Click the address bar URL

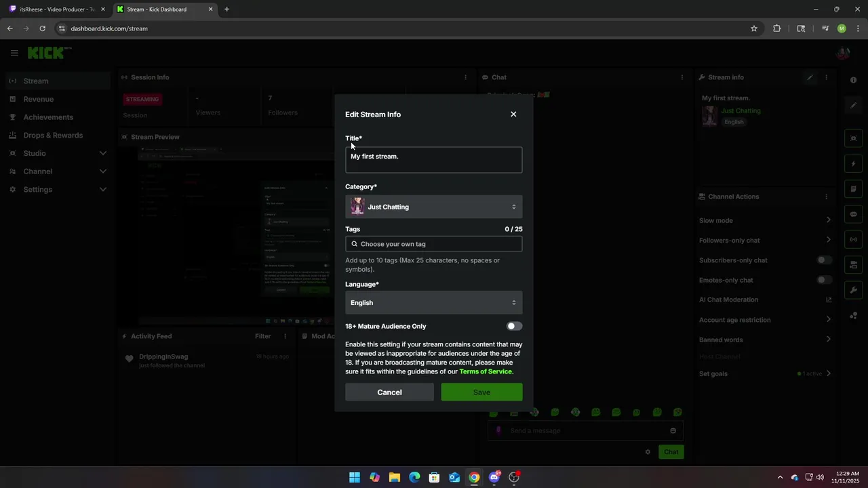coord(109,28)
